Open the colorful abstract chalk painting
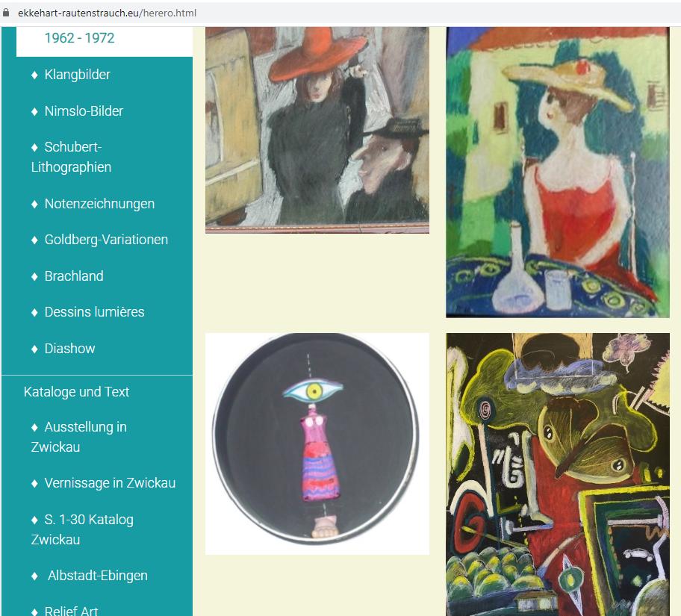Viewport: 681px width, 616px height. 558,474
